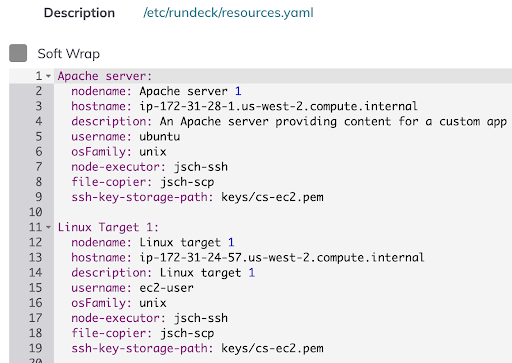Click the Soft Wrap label text
The height and width of the screenshot is (363, 512).
pos(69,54)
